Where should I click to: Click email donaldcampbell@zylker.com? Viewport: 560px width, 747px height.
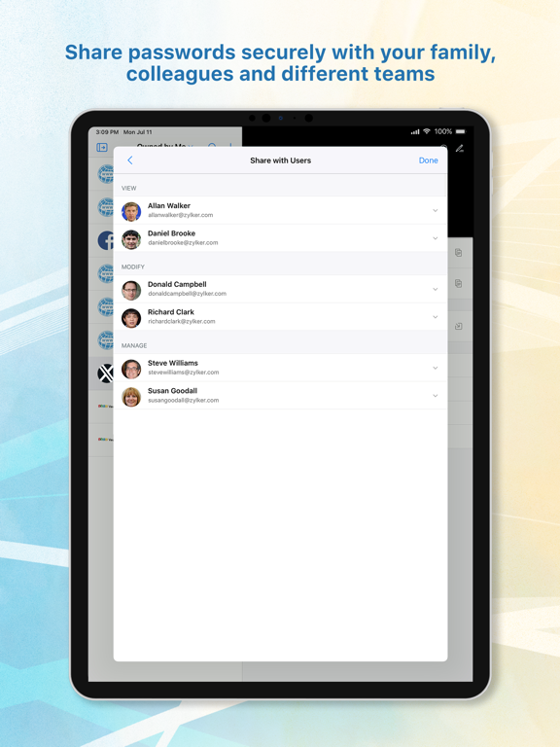[x=187, y=294]
